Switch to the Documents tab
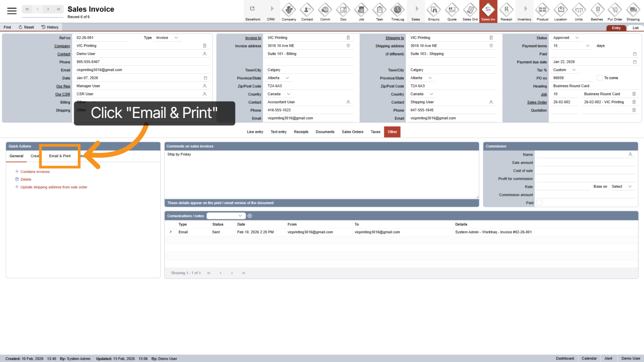 (x=325, y=132)
